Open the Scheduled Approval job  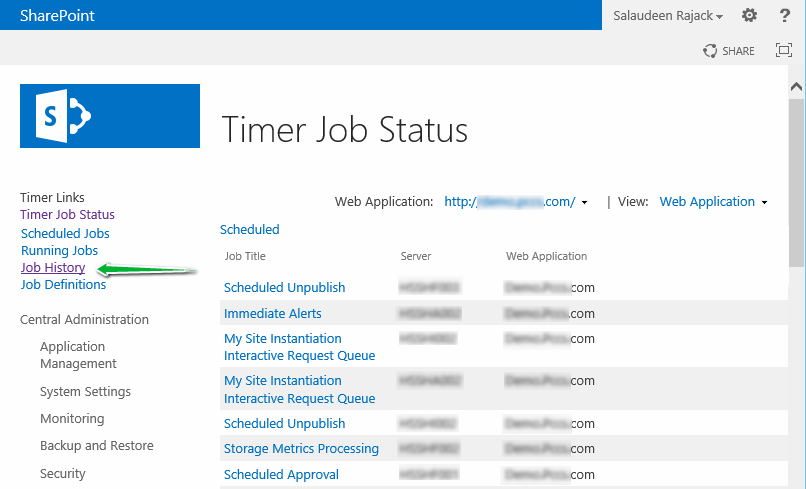coord(281,474)
